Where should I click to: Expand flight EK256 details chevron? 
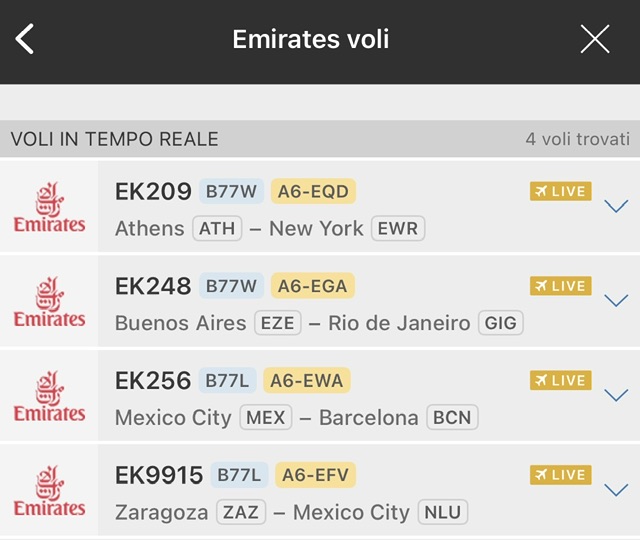point(616,396)
